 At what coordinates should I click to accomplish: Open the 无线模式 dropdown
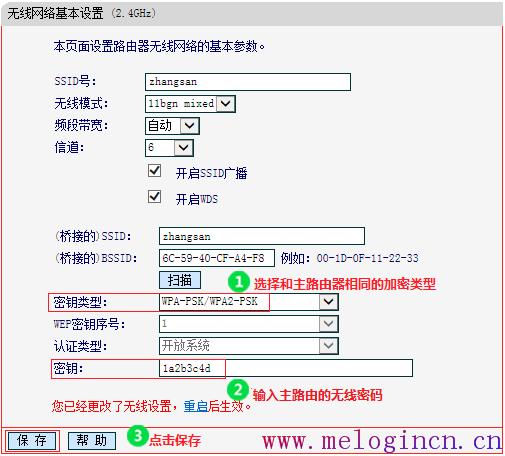tap(190, 104)
